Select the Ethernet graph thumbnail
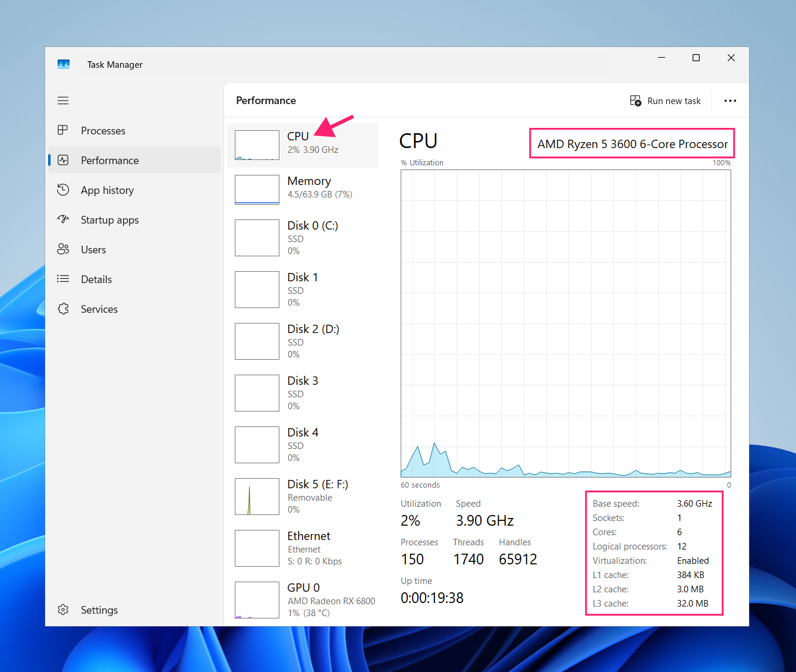Image resolution: width=796 pixels, height=672 pixels. [257, 548]
